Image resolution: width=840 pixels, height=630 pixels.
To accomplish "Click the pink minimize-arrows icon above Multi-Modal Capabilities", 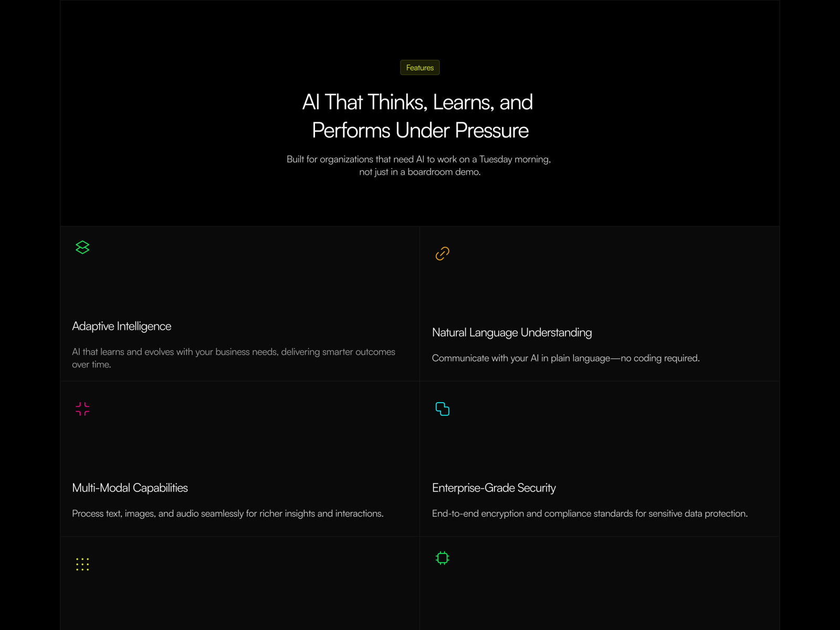I will [82, 409].
